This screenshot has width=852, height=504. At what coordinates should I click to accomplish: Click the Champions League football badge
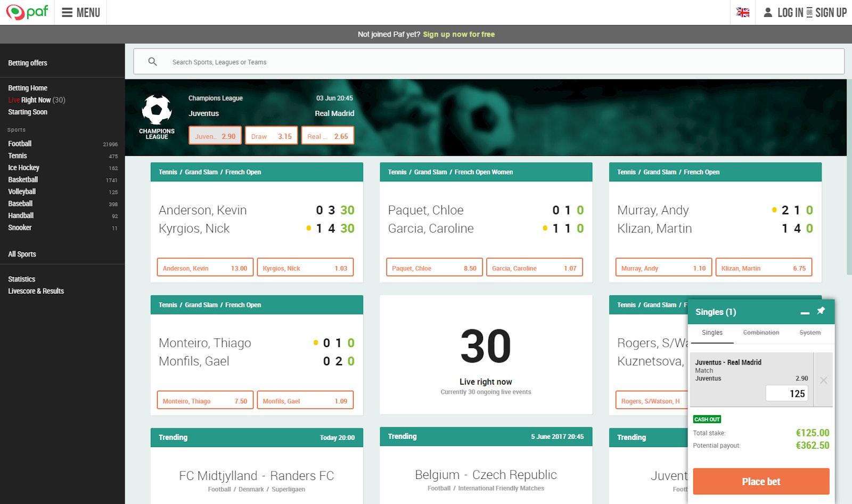(x=157, y=111)
